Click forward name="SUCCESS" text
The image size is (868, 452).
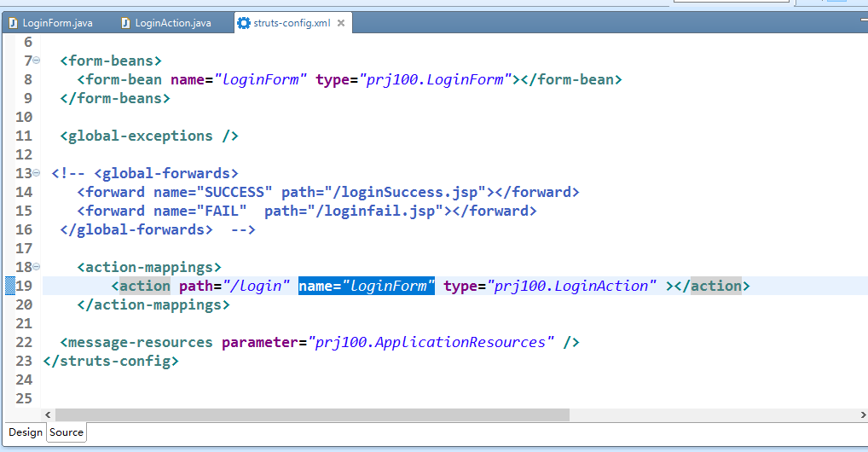tap(179, 192)
